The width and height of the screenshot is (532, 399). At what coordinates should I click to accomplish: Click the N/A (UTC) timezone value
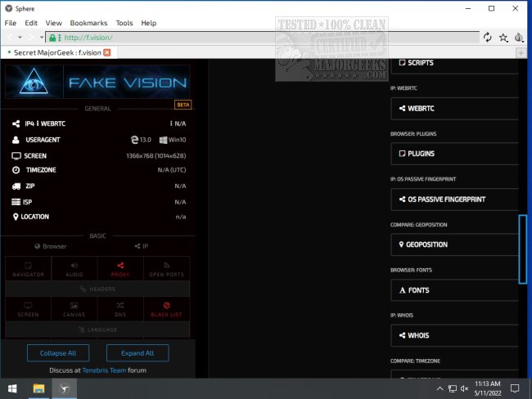click(172, 170)
